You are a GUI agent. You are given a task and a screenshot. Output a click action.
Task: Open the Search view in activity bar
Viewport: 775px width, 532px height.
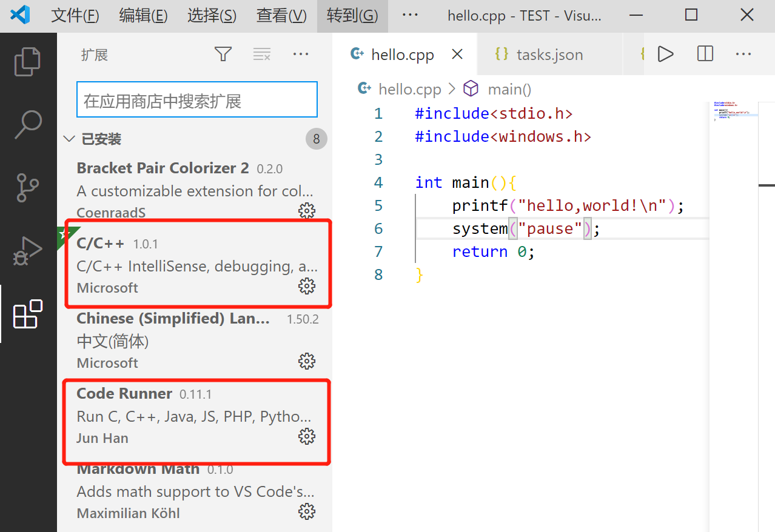(27, 124)
